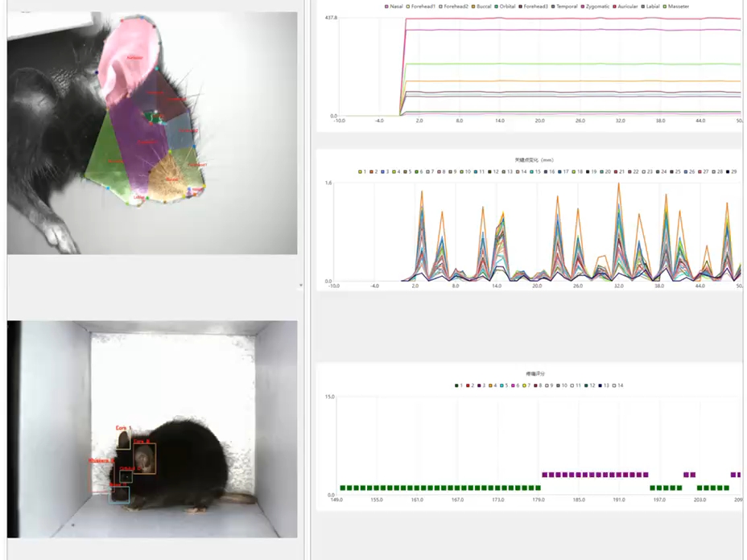Toggle the Forehead3 legend entry
The height and width of the screenshot is (560, 747).
pos(533,6)
